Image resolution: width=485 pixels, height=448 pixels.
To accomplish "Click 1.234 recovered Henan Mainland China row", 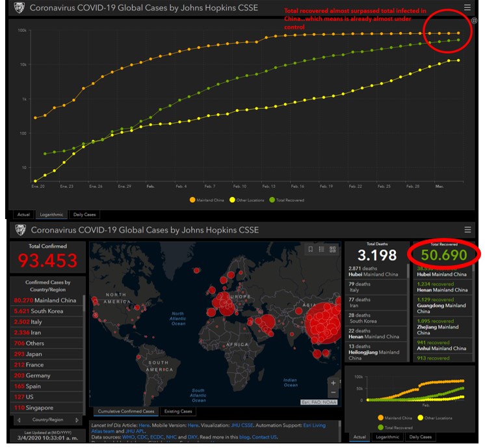I will pos(443,287).
